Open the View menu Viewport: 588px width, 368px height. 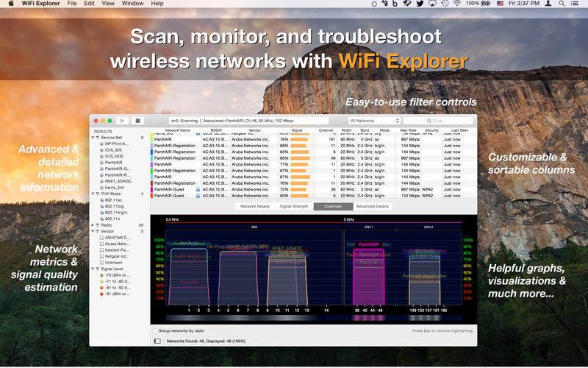click(108, 4)
